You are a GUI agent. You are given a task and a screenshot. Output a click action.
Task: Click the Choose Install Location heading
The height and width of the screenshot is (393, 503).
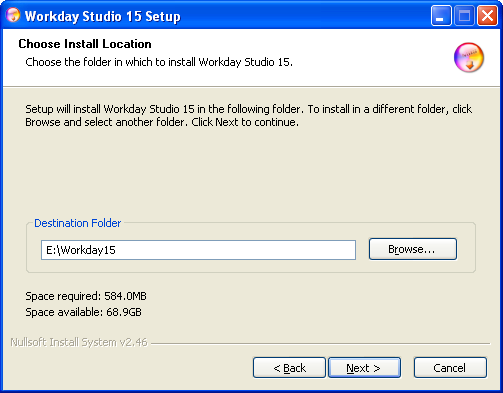(x=85, y=44)
